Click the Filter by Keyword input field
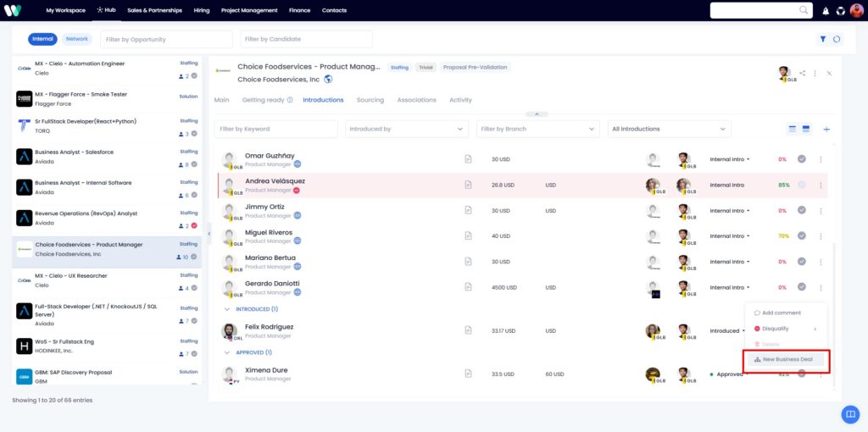The width and height of the screenshot is (868, 432). [x=275, y=129]
